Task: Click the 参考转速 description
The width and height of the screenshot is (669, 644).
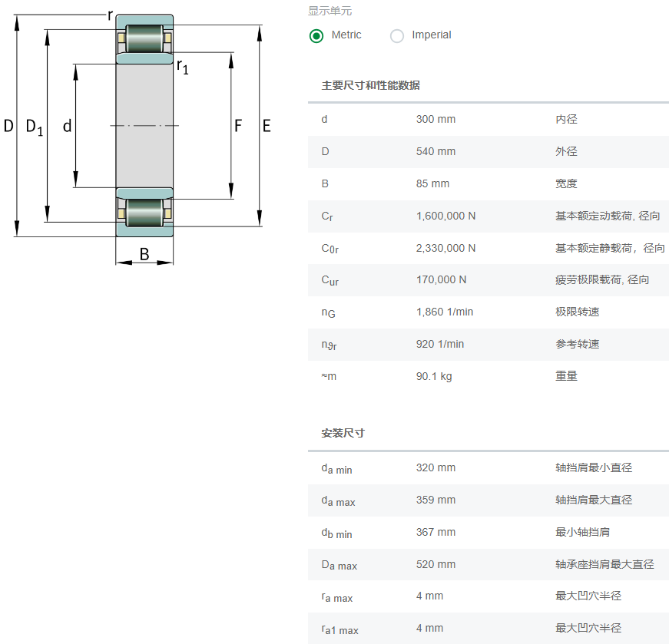Action: (578, 344)
